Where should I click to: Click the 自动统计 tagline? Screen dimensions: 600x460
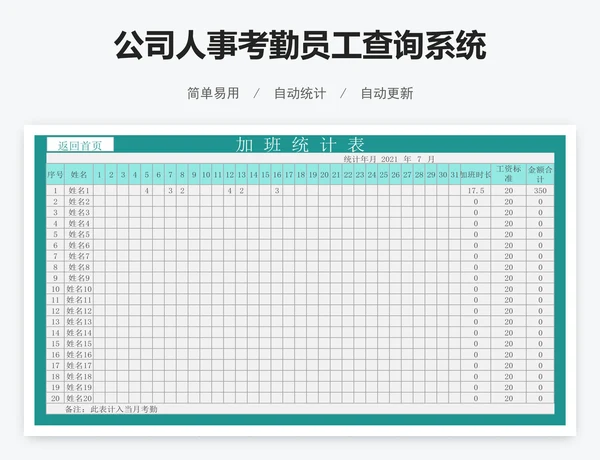pos(300,93)
